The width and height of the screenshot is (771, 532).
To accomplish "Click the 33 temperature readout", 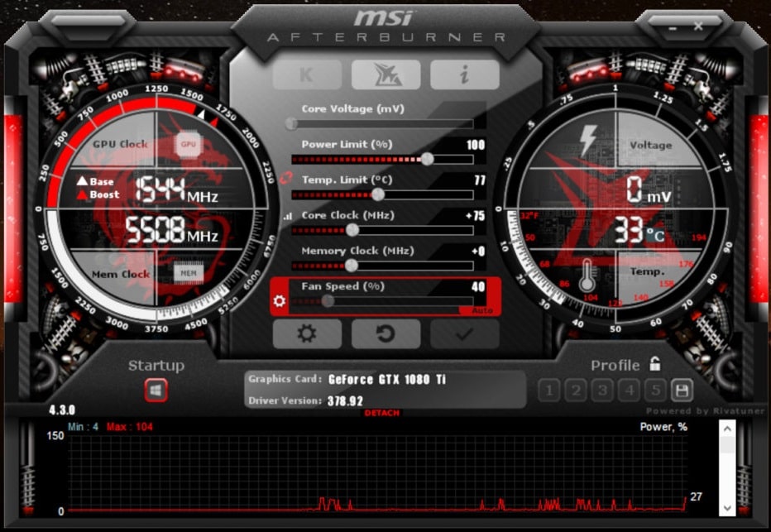I will tap(628, 230).
